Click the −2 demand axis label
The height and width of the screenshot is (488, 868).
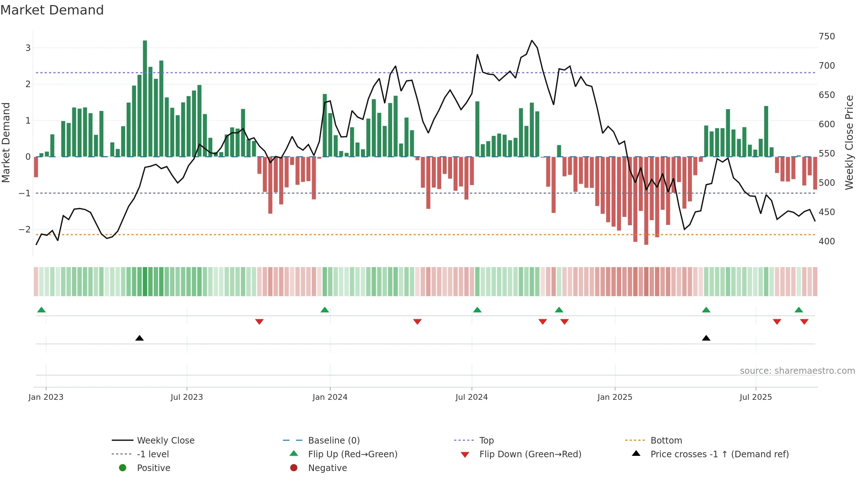(x=25, y=230)
